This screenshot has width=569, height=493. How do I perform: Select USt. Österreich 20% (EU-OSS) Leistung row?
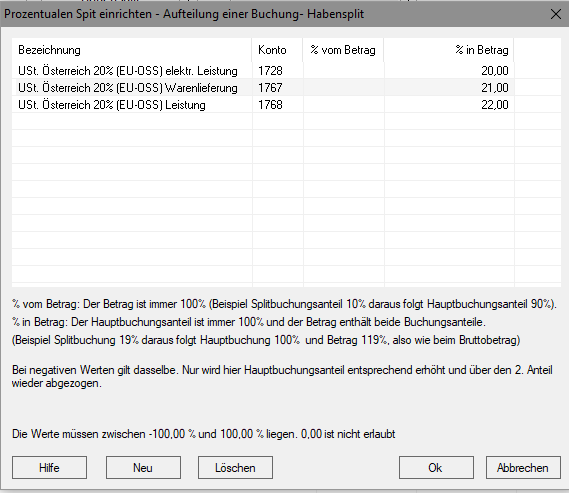click(286, 104)
